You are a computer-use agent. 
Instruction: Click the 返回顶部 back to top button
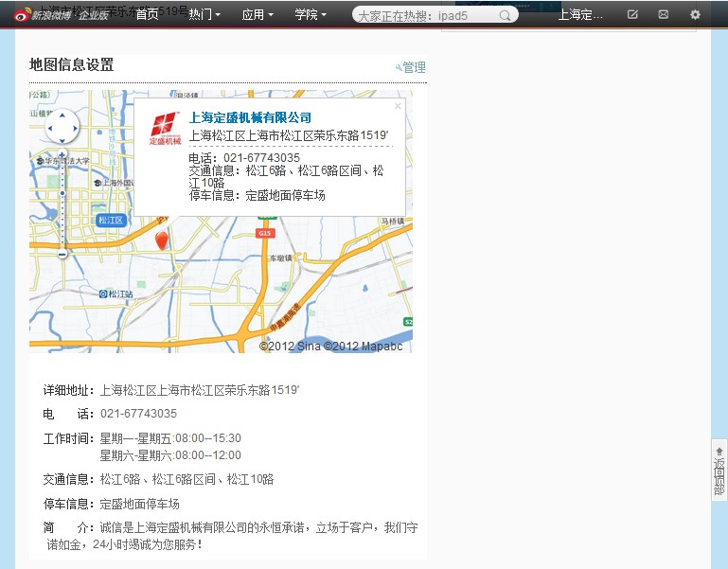pos(719,470)
